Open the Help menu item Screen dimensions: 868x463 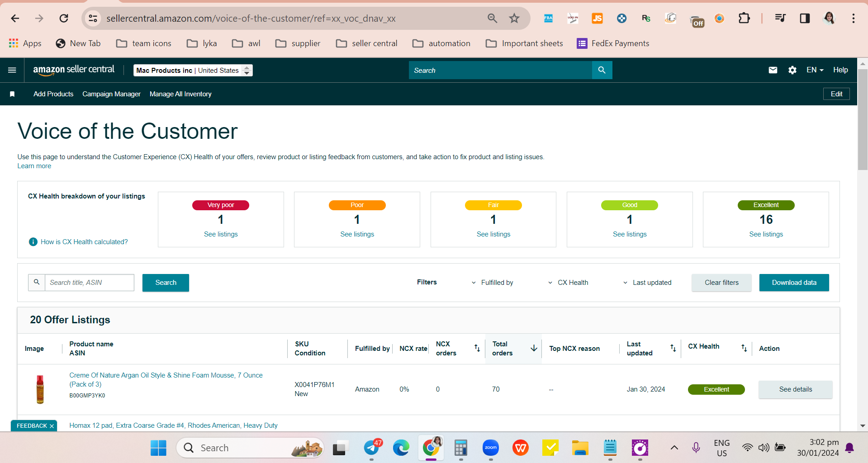click(x=840, y=70)
